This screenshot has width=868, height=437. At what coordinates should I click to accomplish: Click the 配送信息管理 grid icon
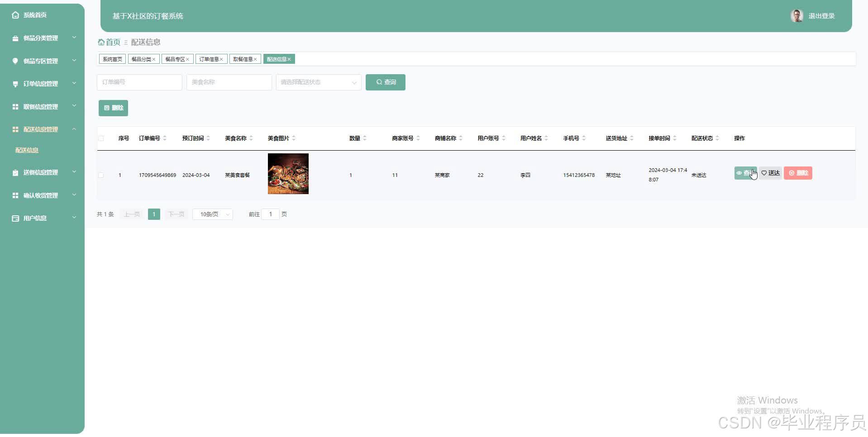pos(15,129)
